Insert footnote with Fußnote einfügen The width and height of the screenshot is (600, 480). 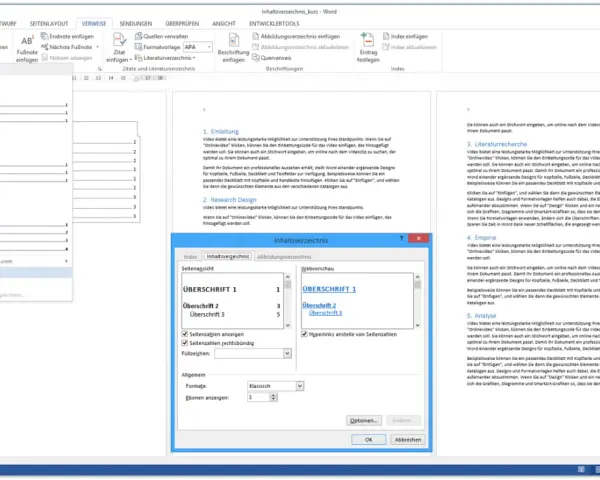(x=27, y=48)
